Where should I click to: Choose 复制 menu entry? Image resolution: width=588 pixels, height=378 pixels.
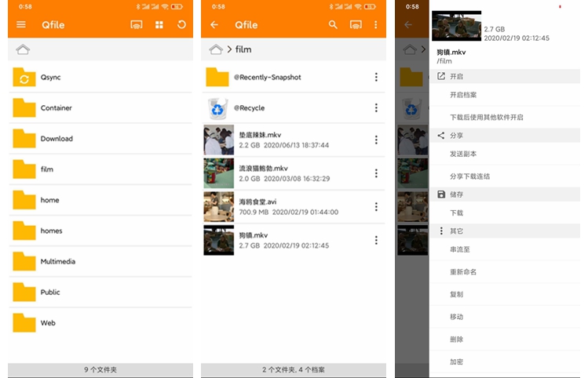coord(504,294)
